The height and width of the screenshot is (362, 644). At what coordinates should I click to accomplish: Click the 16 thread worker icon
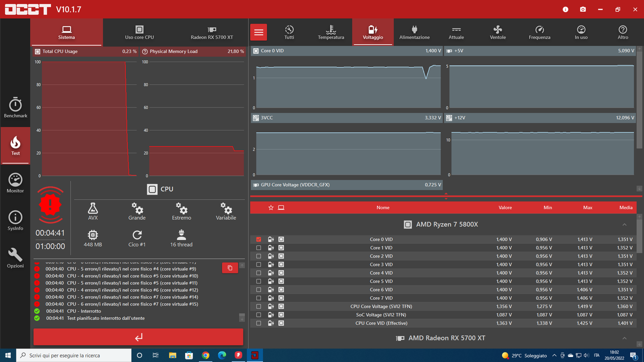coord(181,238)
